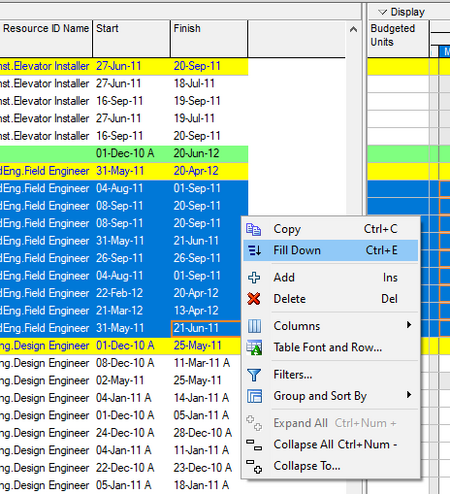The image size is (450, 494).
Task: Click the blue plus Add icon
Action: coord(254,277)
